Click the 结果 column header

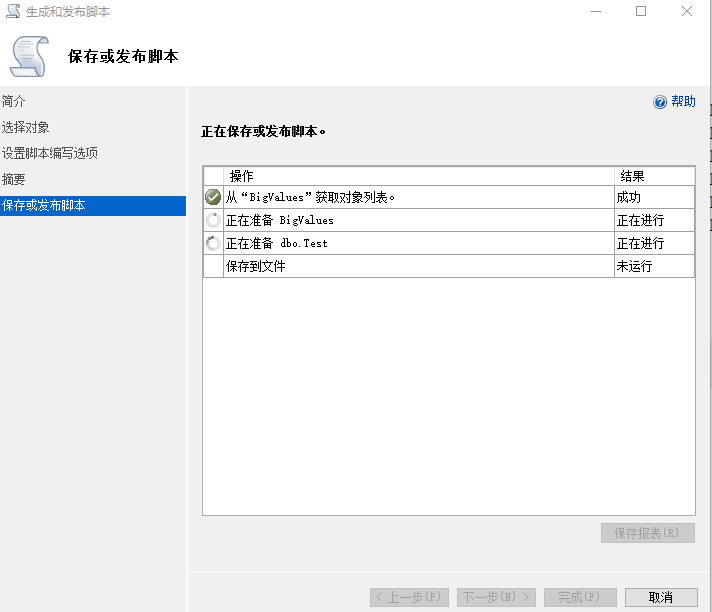coord(632,176)
